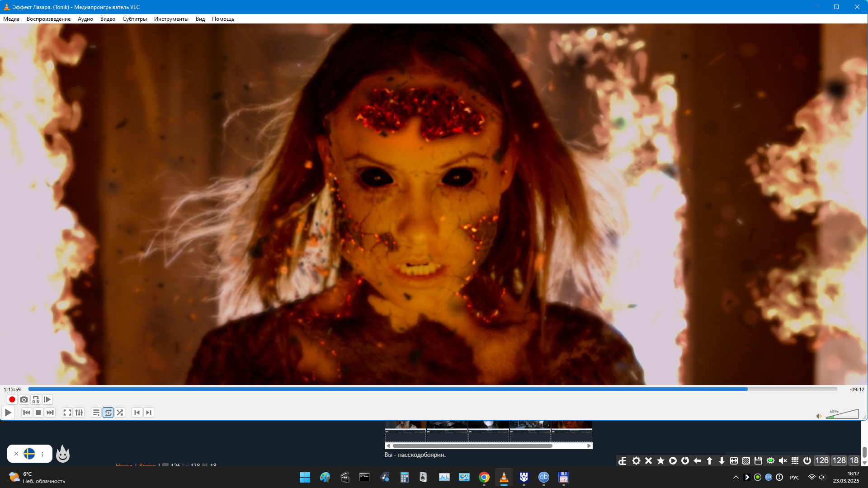
Task: Switch input language via РУС indicator
Action: [795, 477]
